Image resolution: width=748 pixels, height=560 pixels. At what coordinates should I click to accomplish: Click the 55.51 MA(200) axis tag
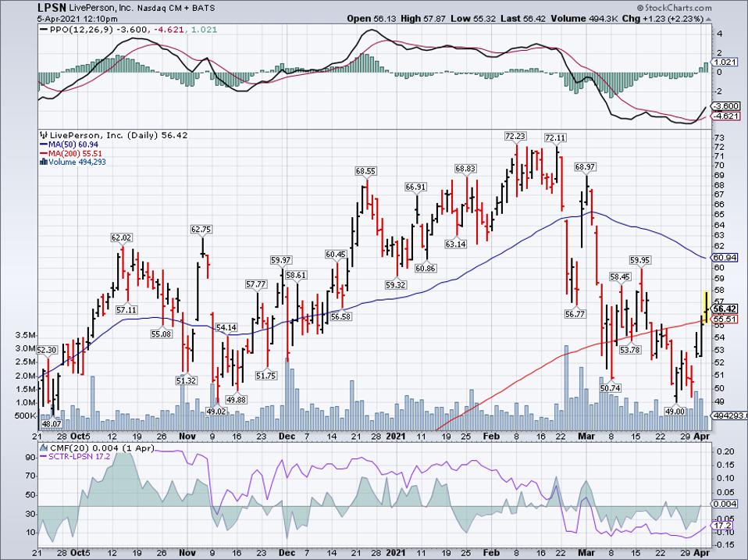pyautogui.click(x=726, y=319)
